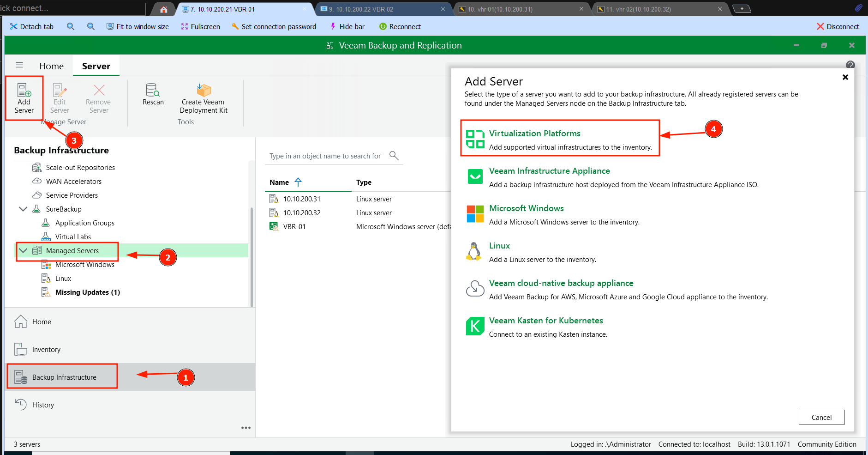Click Fit to window size
868x455 pixels.
[x=138, y=26]
